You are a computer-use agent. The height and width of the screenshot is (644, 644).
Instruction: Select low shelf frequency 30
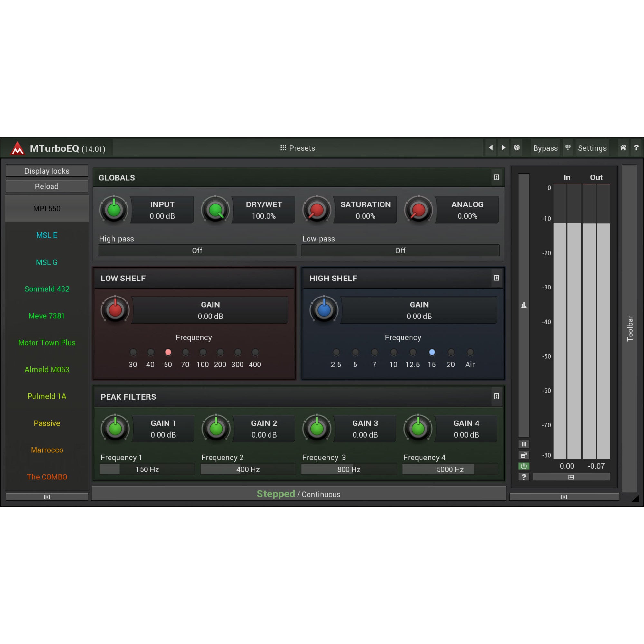[x=133, y=352]
